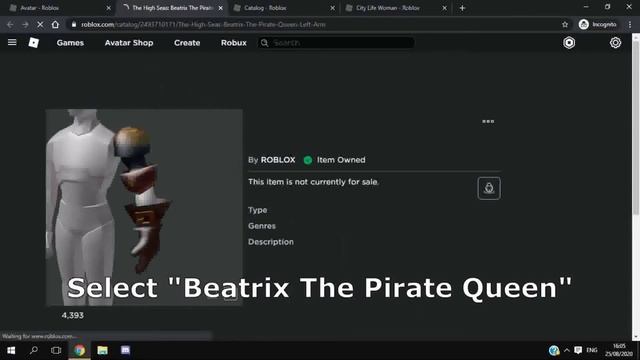Click the search magnifier icon
640x360 pixels.
point(264,43)
